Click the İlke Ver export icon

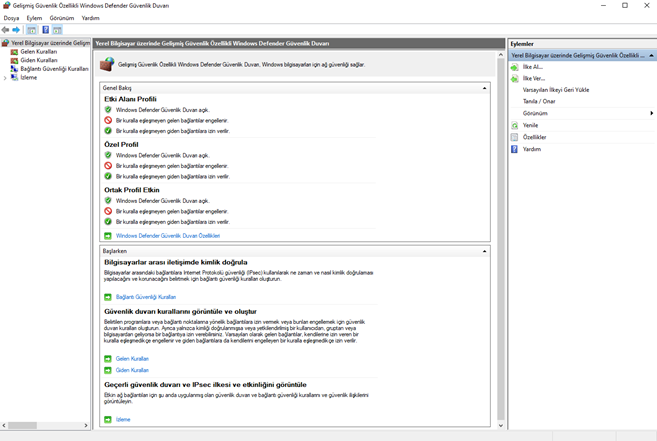pyautogui.click(x=515, y=78)
